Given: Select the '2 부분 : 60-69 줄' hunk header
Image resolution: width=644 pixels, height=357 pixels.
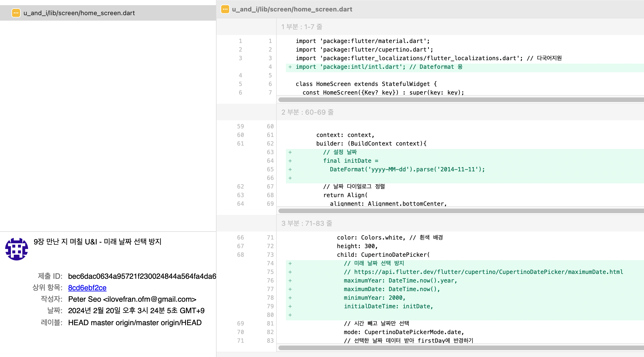Looking at the screenshot, I should click(307, 112).
